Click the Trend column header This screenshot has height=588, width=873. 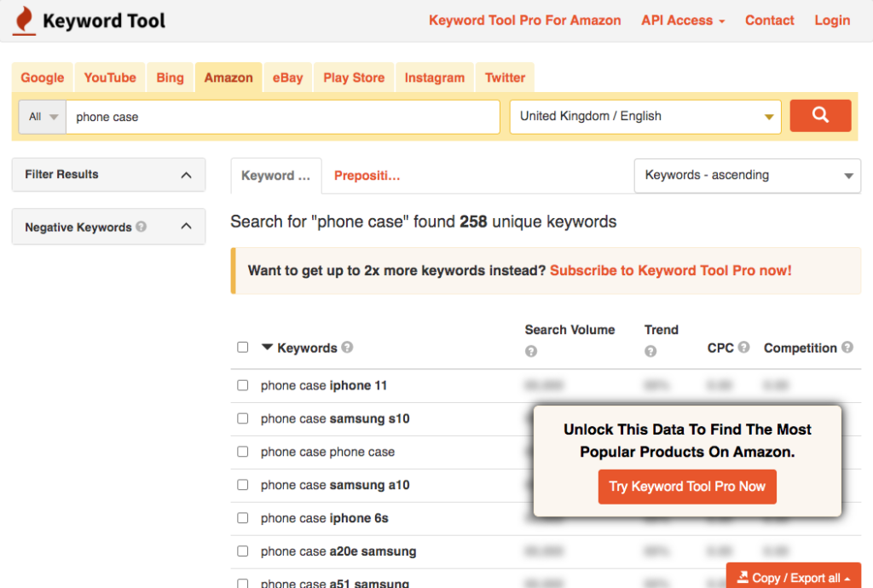(662, 329)
